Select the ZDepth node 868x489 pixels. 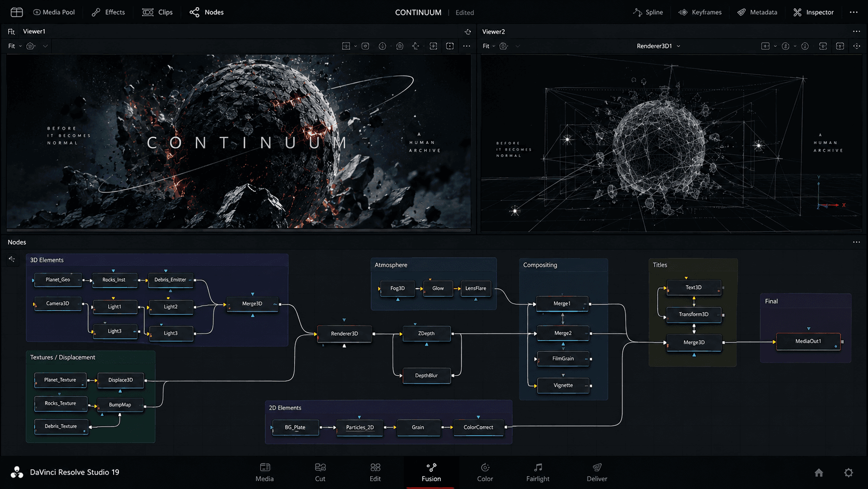click(x=426, y=334)
